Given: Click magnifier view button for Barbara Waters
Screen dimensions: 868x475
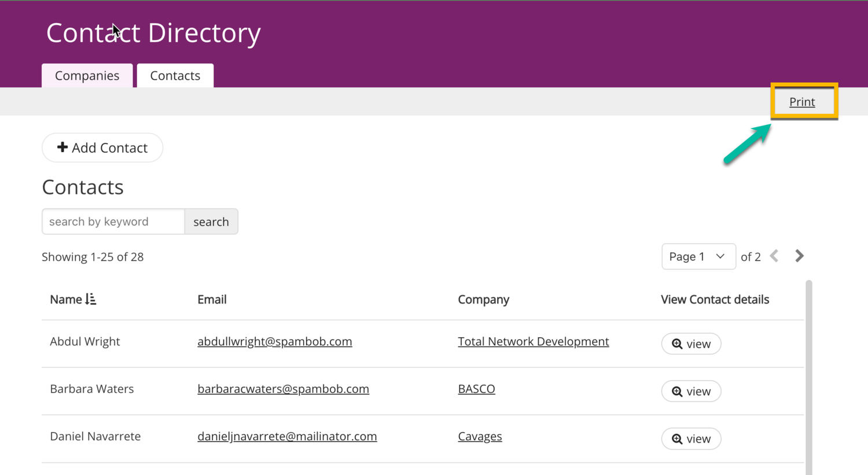Looking at the screenshot, I should pyautogui.click(x=691, y=391).
